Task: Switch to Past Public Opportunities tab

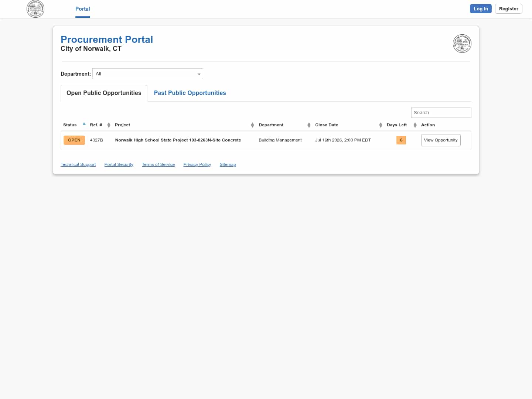Action: click(190, 93)
